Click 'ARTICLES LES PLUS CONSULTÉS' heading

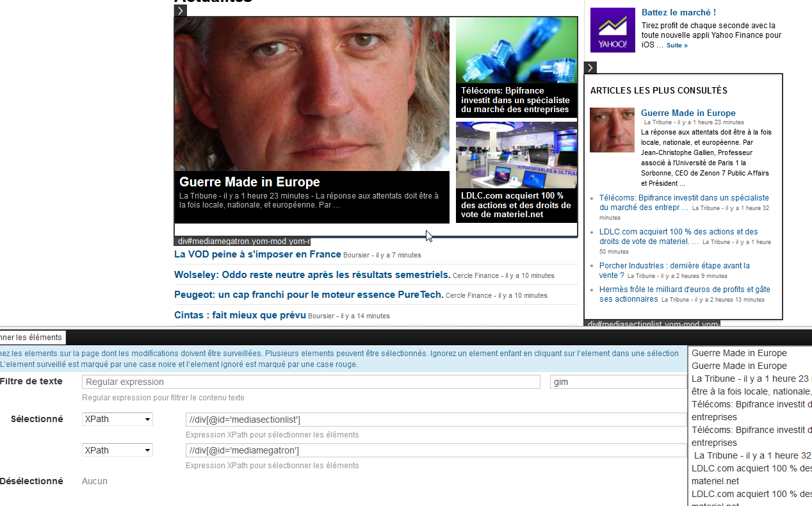point(659,91)
